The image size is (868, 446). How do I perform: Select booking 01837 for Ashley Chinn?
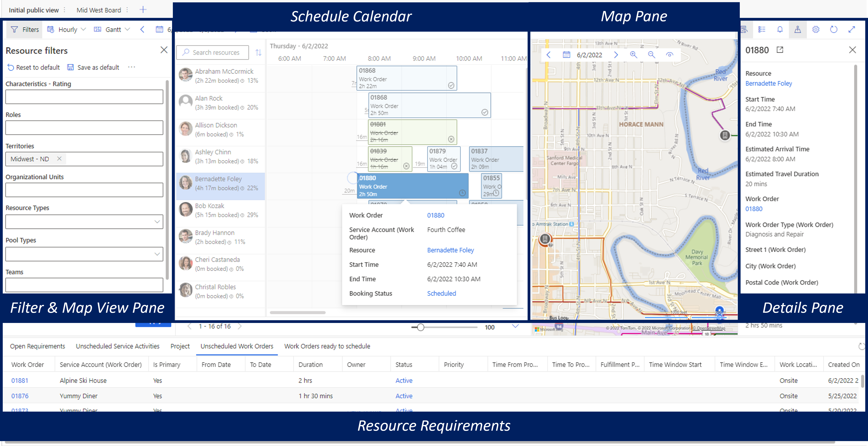[496, 159]
